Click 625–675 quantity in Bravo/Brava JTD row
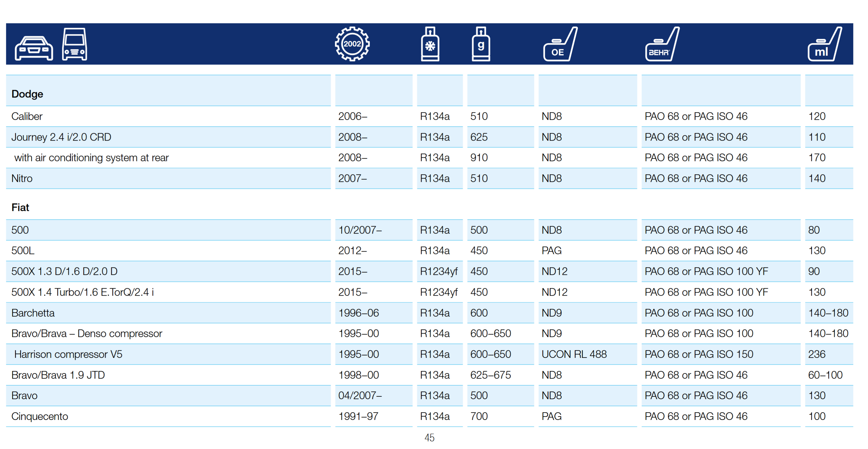The image size is (868, 449). (491, 374)
